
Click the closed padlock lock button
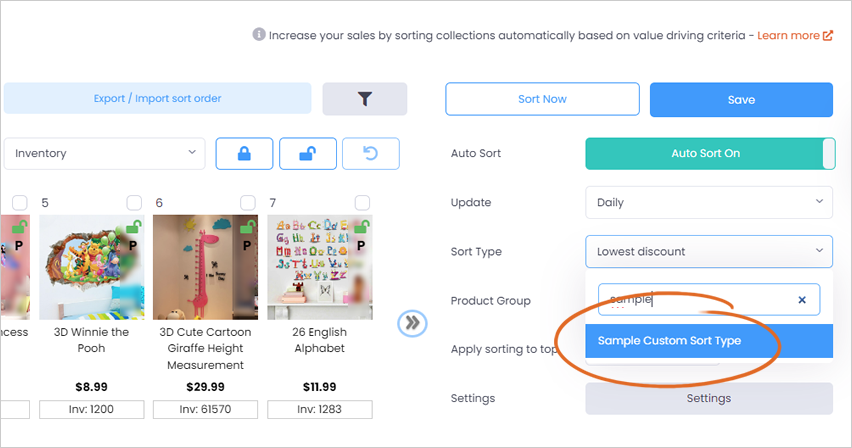245,154
